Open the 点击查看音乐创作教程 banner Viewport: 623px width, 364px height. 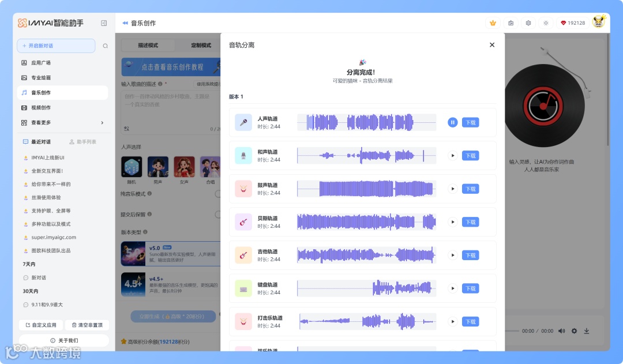171,67
